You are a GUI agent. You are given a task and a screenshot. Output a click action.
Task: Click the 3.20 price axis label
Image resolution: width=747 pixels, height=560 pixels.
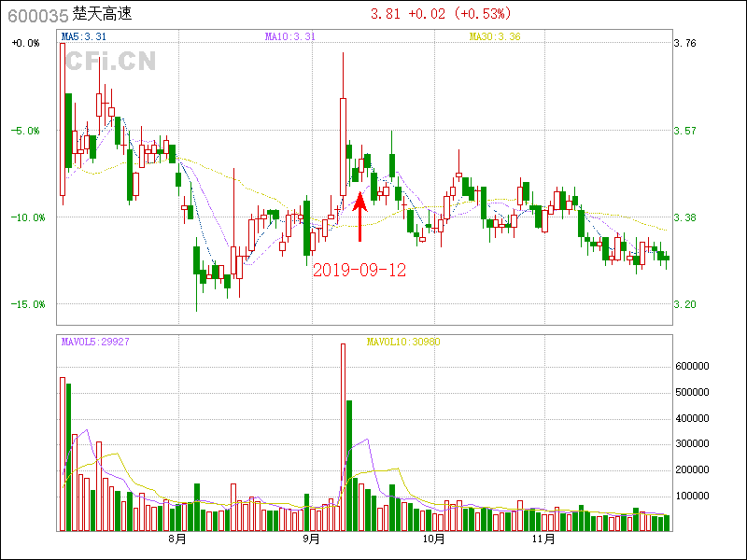684,304
